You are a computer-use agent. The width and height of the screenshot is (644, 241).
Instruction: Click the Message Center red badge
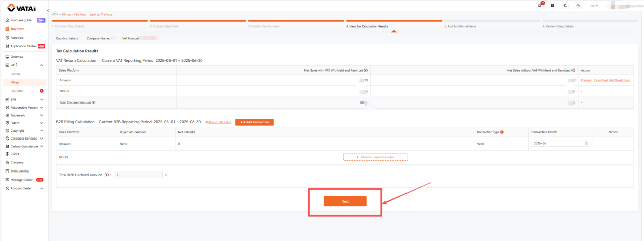tap(40, 180)
